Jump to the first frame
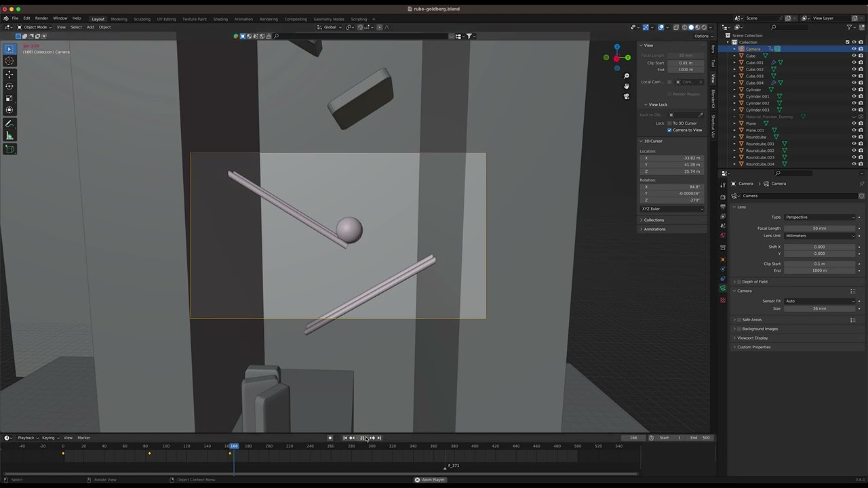 344,438
